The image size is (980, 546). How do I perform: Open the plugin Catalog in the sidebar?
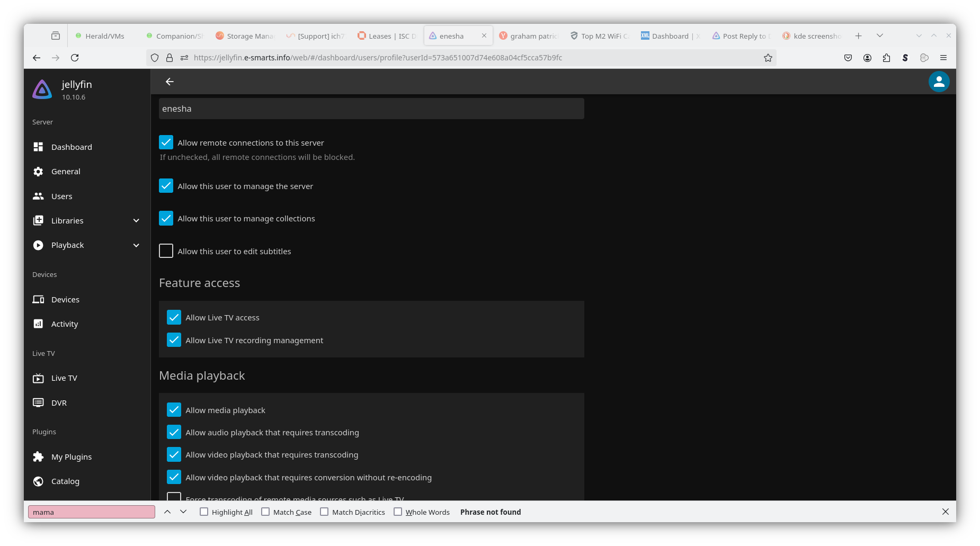65,481
